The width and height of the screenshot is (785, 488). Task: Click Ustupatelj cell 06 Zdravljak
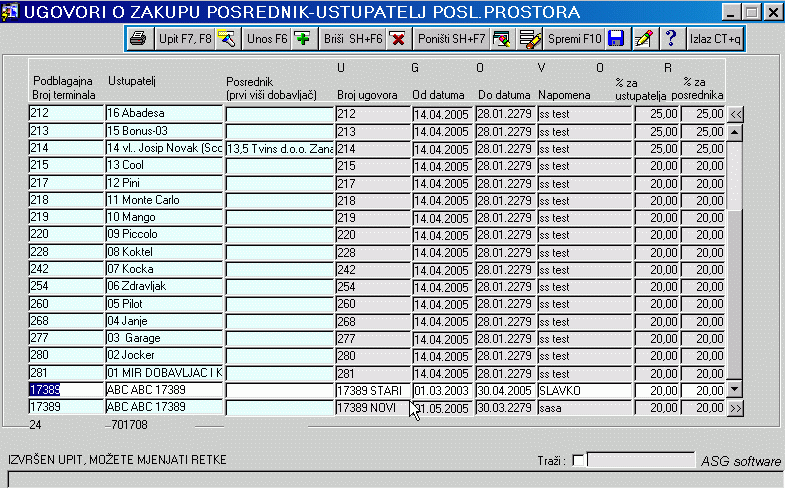[x=164, y=286]
